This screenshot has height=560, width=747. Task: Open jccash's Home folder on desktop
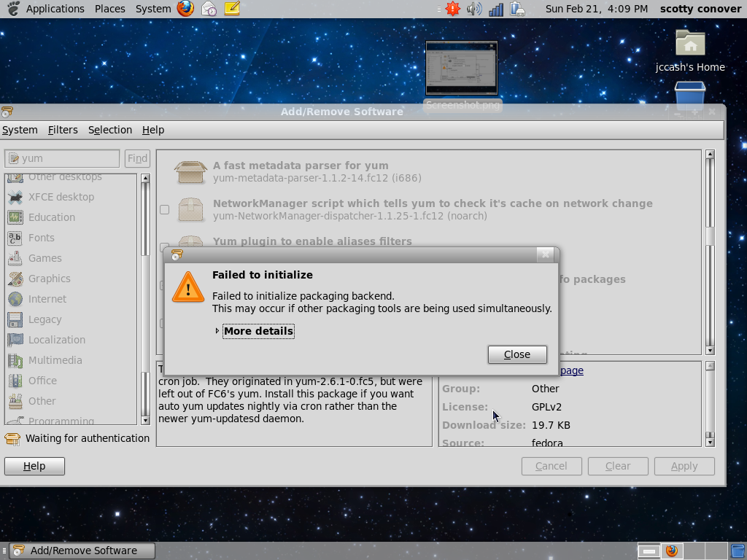690,51
